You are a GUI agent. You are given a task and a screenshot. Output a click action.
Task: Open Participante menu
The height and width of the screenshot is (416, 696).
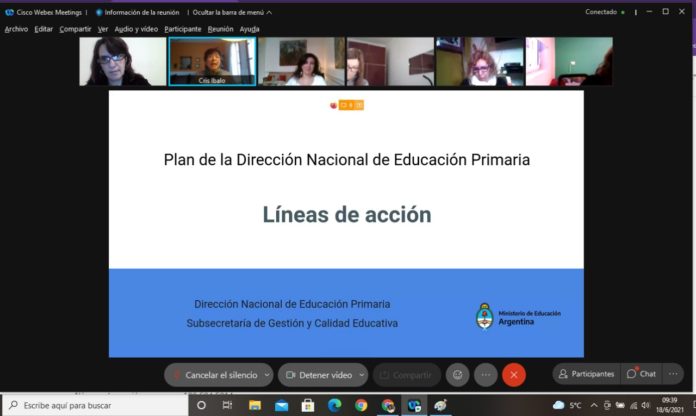(182, 29)
